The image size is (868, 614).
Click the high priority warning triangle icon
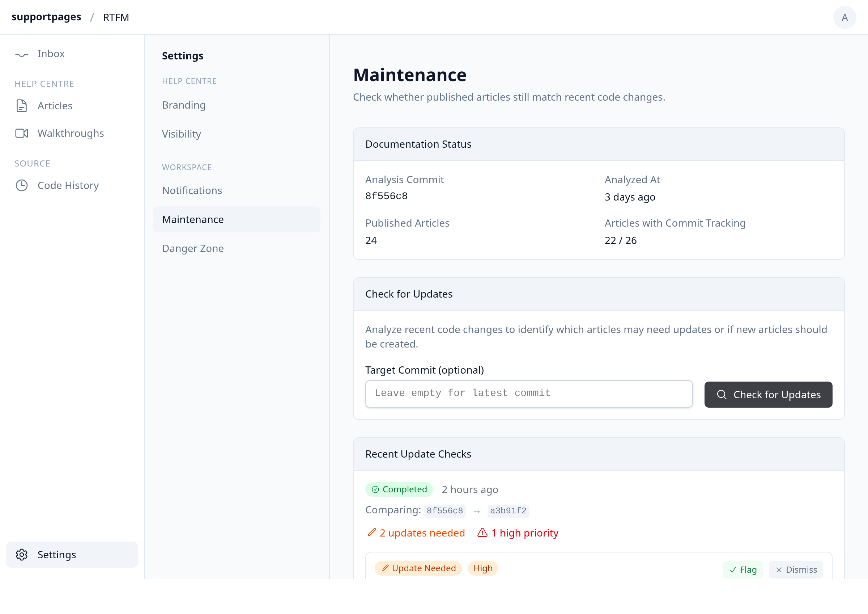coord(482,533)
